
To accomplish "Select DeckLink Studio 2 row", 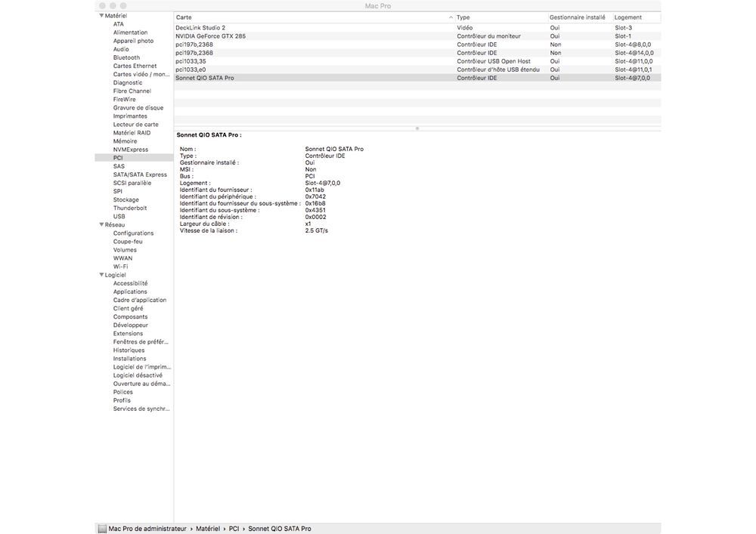I will (x=417, y=28).
